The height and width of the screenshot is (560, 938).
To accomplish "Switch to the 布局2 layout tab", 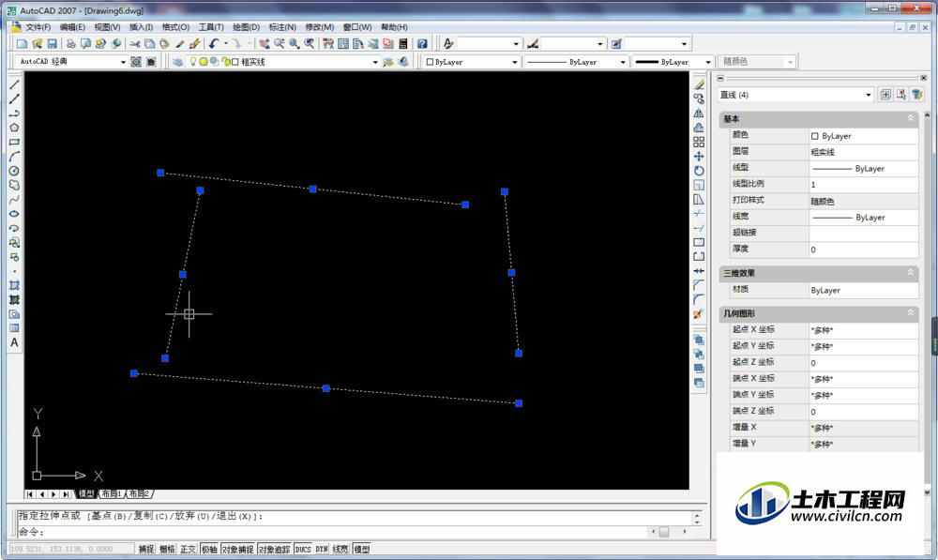I will (140, 493).
